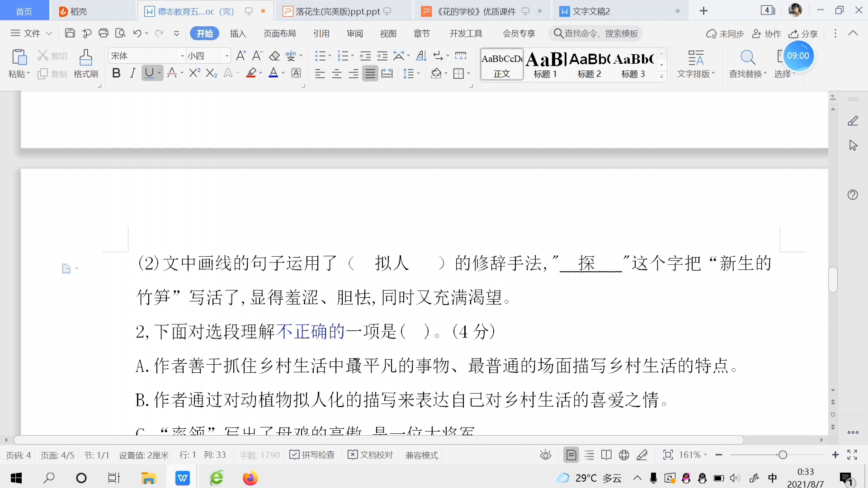Screen dimensions: 868x488
Task: Click the help question mark in sidebar
Action: pyautogui.click(x=853, y=195)
